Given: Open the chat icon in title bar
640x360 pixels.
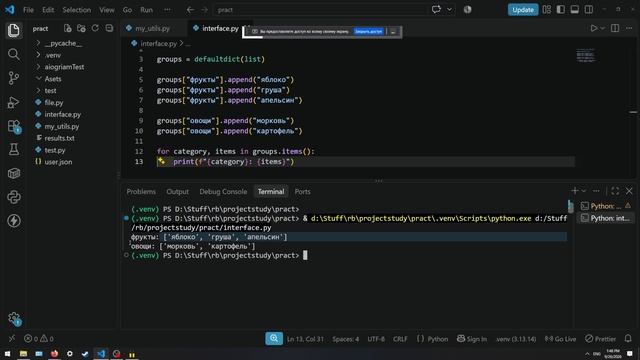Looking at the screenshot, I should 436,9.
